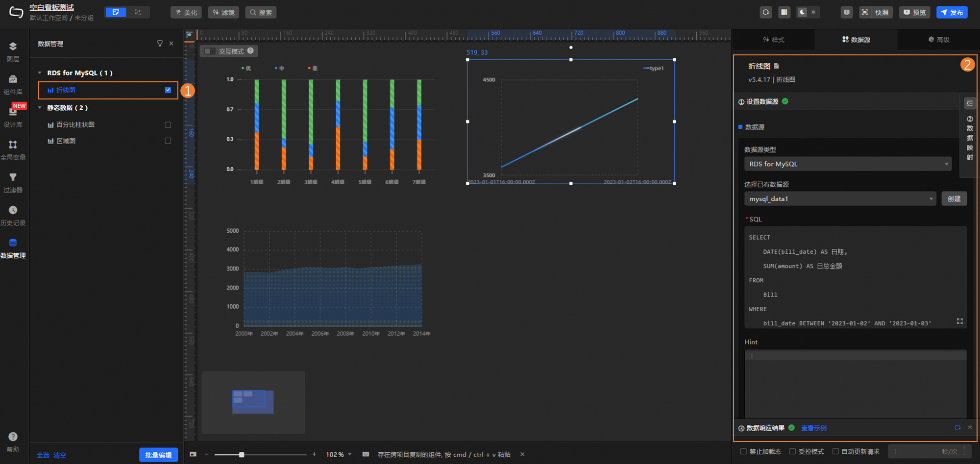Click the 查看示例 example link
This screenshot has width=980, height=464.
(x=814, y=428)
